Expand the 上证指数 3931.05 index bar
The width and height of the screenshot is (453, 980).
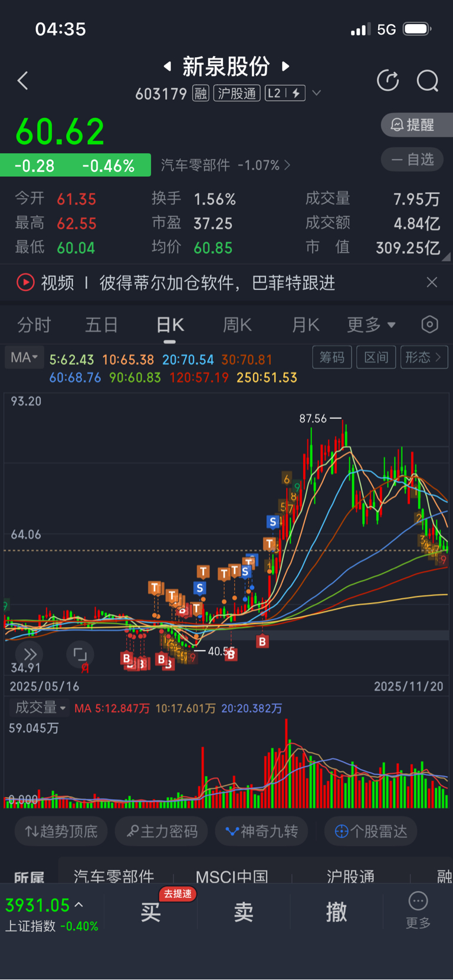52,915
